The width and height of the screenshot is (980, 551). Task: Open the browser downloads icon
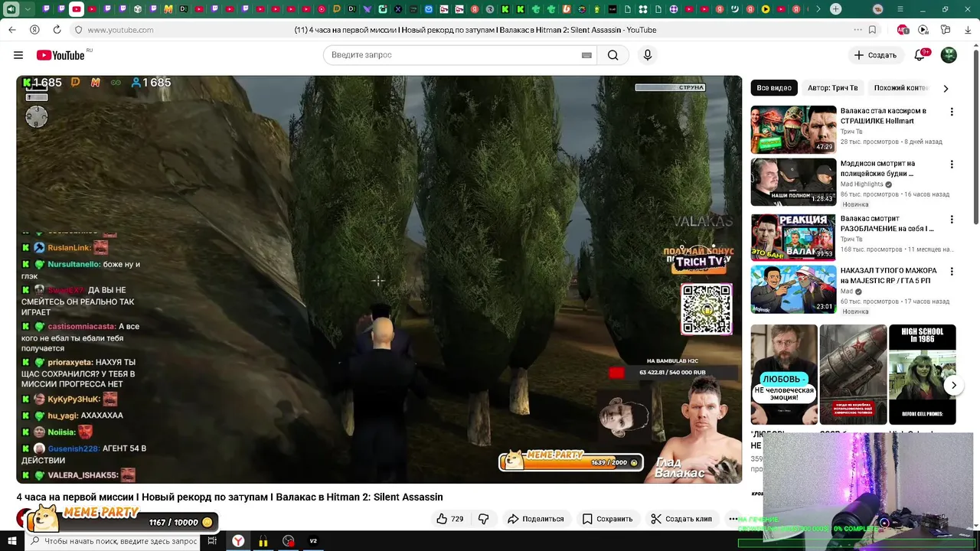[x=968, y=30]
